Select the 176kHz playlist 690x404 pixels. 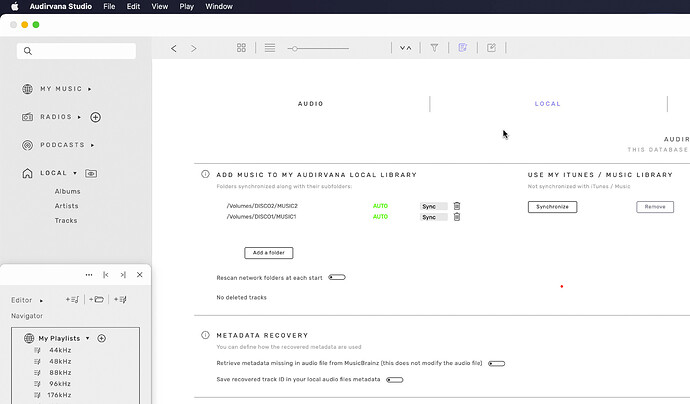(x=59, y=395)
